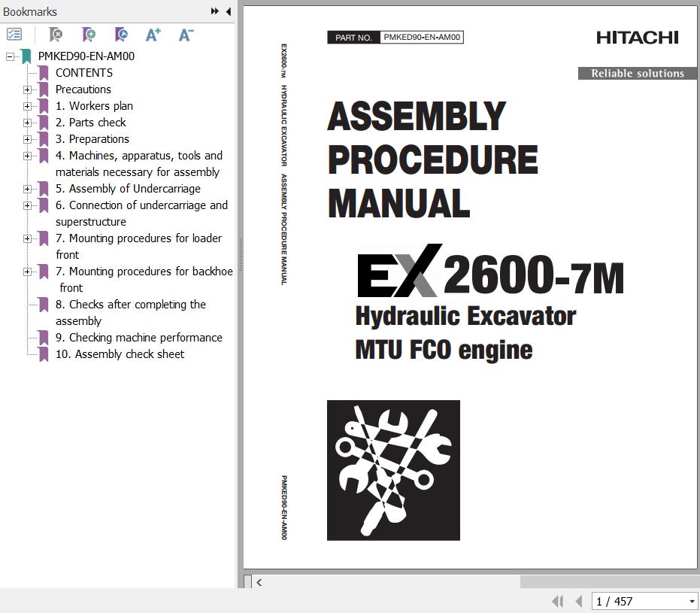Open 10. Assembly check sheet
Viewport: 700px width, 613px height.
tap(120, 354)
